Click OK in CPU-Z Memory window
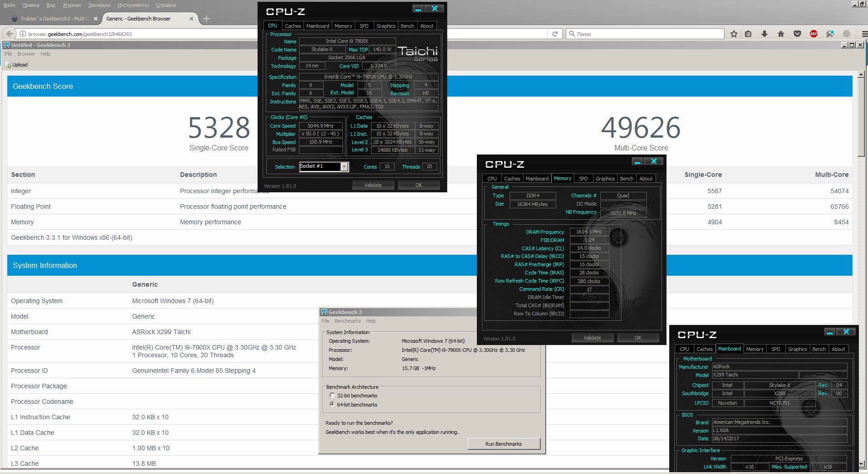Screen dimensions: 868x474 point(638,338)
